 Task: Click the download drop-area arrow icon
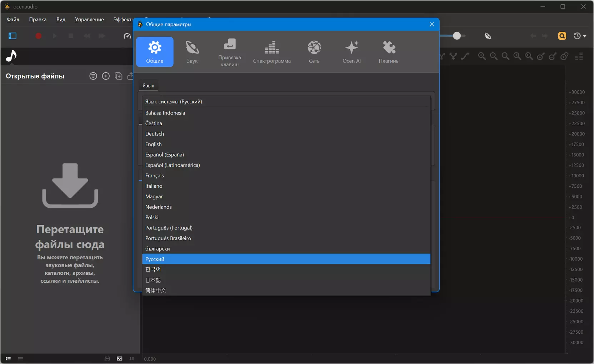pos(70,186)
